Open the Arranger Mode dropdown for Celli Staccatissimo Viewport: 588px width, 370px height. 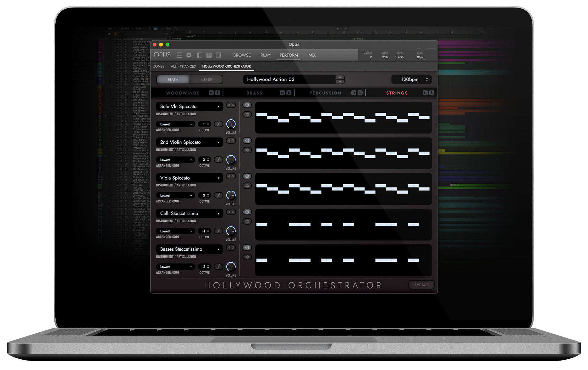coord(175,231)
